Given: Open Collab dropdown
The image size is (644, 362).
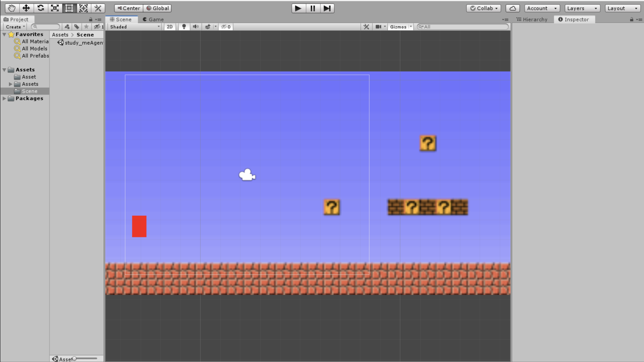Looking at the screenshot, I should click(484, 8).
